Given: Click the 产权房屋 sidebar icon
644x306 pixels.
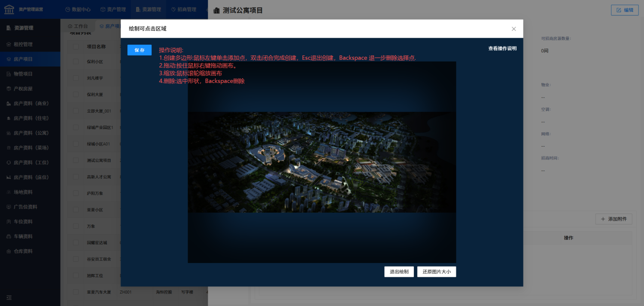Looking at the screenshot, I should click(9, 89).
